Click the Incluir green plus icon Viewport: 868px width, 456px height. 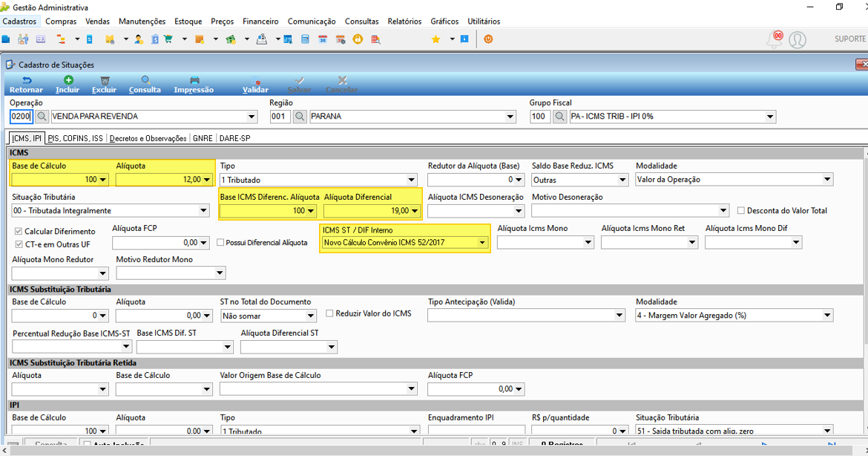[x=68, y=80]
